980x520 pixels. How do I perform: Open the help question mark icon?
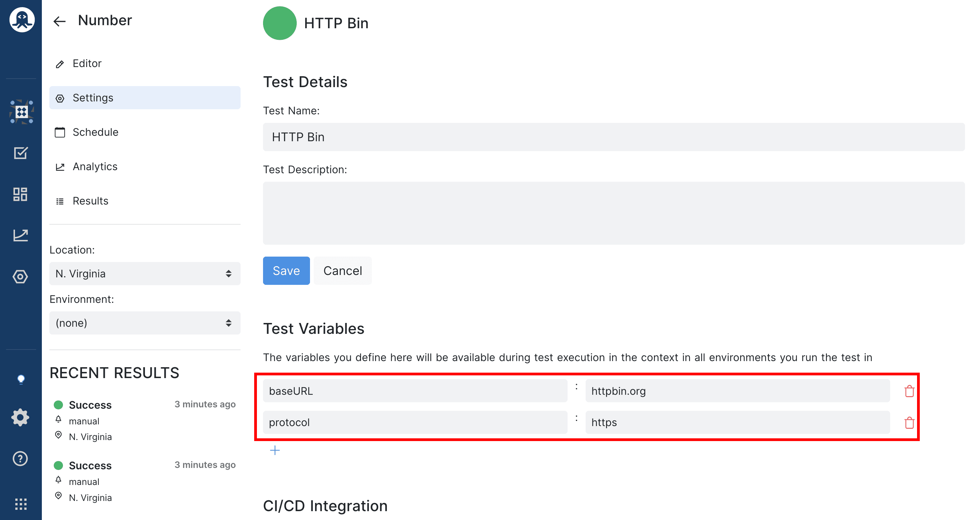pyautogui.click(x=20, y=459)
